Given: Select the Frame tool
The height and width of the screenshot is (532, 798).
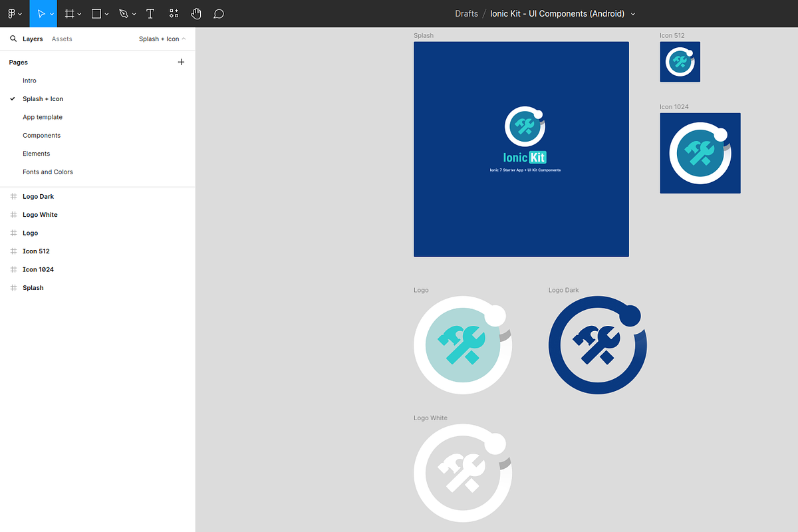Looking at the screenshot, I should coord(69,13).
